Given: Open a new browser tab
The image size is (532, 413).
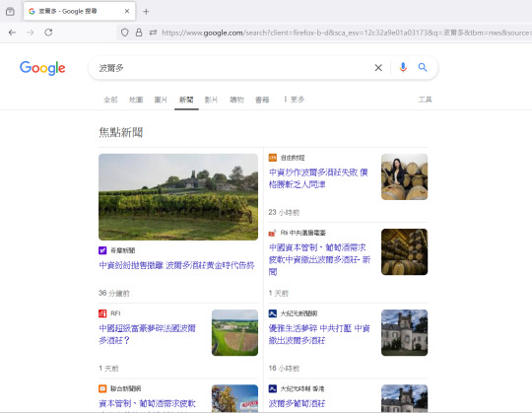Looking at the screenshot, I should [146, 12].
